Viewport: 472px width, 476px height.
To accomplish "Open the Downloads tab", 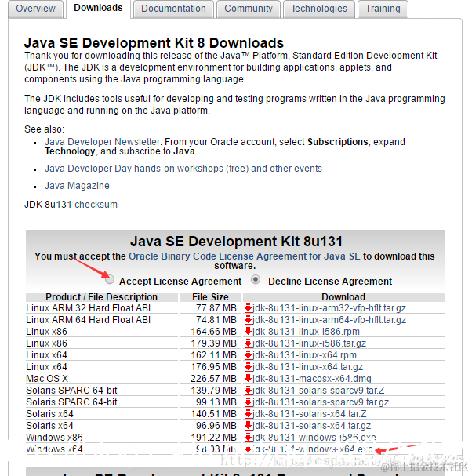I will [x=98, y=8].
